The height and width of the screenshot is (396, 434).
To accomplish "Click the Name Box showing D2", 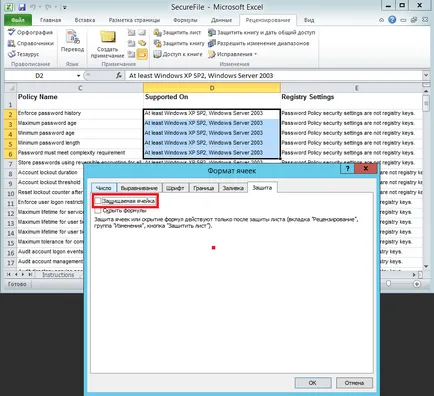I will click(x=39, y=76).
